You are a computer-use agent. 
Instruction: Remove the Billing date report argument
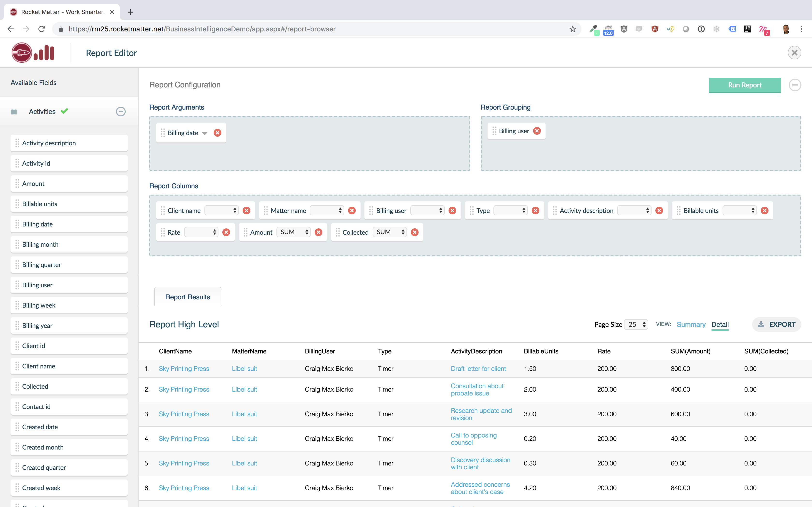coord(217,133)
